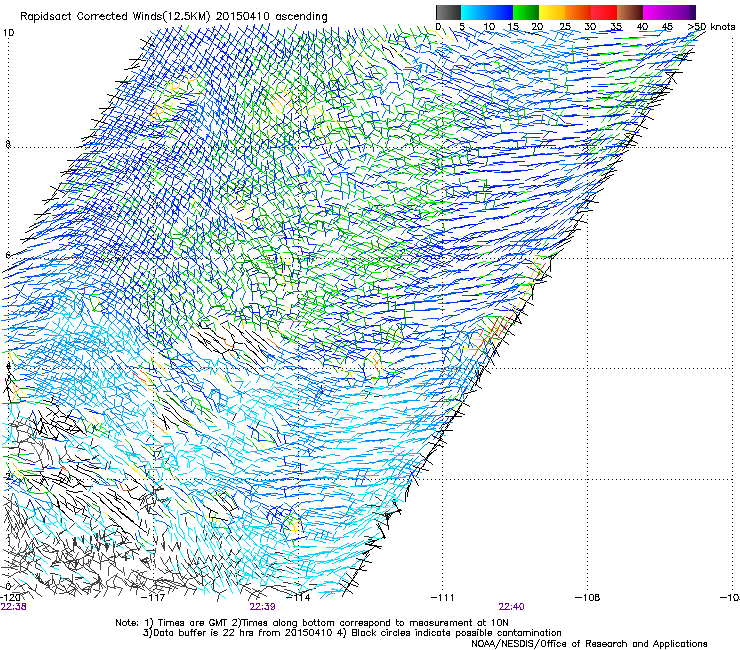Viewport: 740px width, 650px height.
Task: Click the '>50 knots' legend label
Action: (x=712, y=27)
